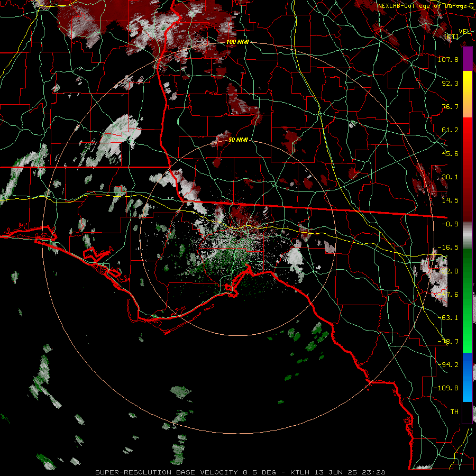Click the 45.6 velocity scale value
The image size is (476, 476).
(450, 153)
